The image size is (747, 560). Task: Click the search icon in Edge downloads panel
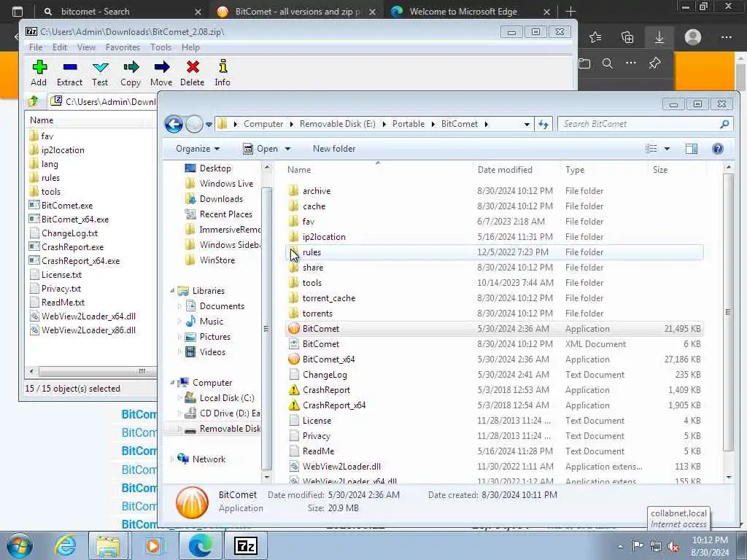[x=608, y=63]
